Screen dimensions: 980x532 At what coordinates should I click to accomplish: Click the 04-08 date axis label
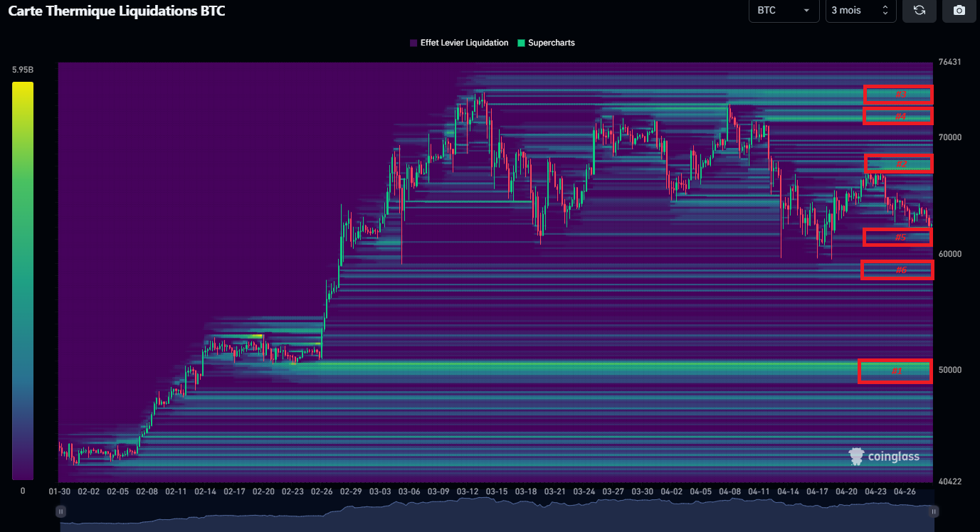[730, 491]
